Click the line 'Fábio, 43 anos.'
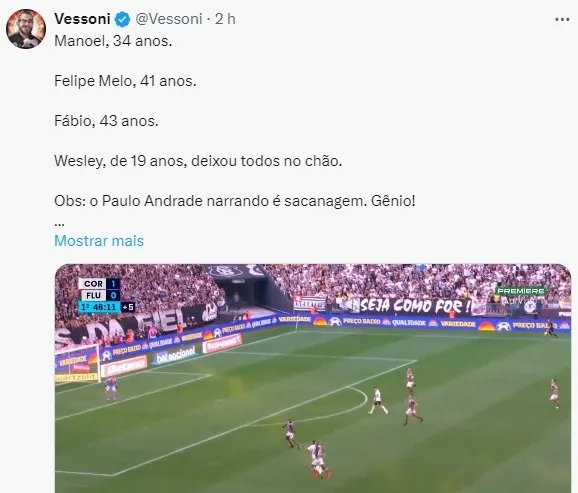The height and width of the screenshot is (493, 578). [x=107, y=121]
